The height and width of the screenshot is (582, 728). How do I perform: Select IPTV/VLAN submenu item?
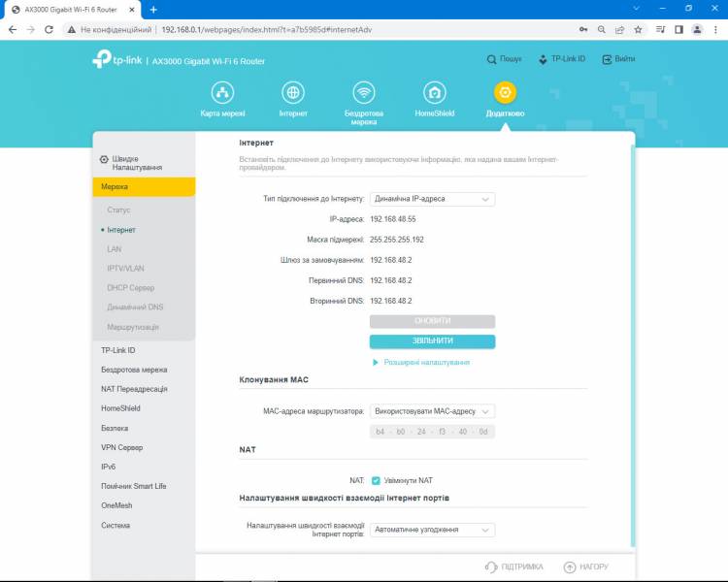[x=125, y=269]
